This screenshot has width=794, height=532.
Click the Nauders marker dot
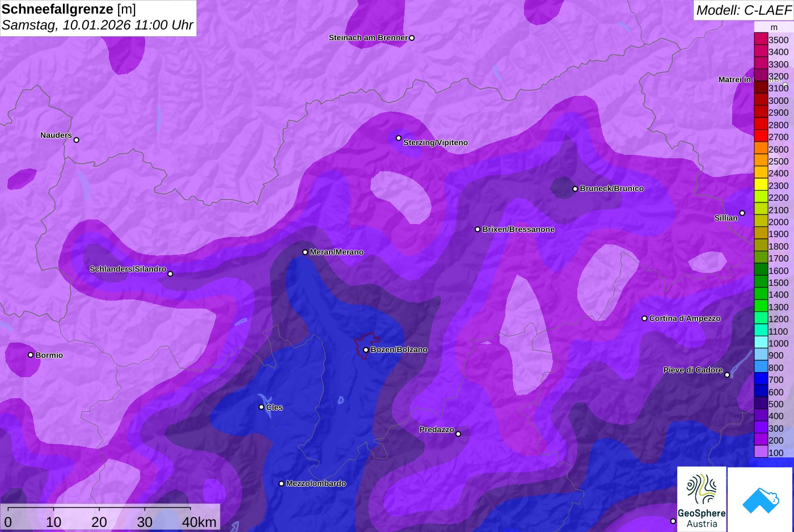[x=77, y=140]
